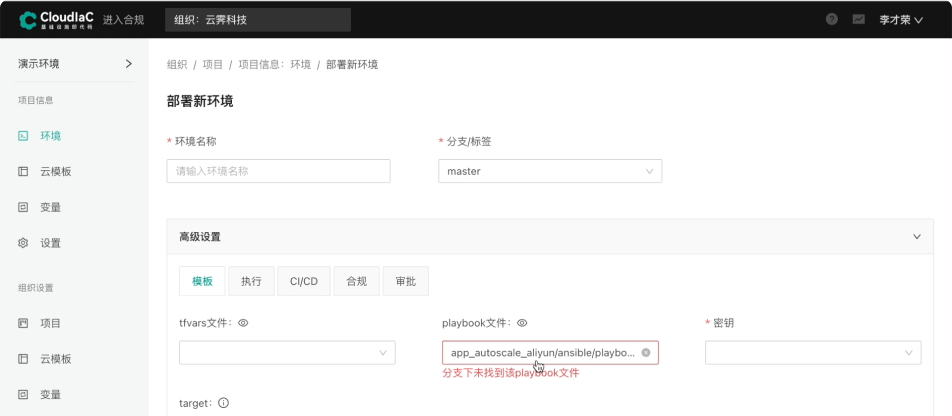Toggle the eye icon beside playbook文件
Viewport: 952px width, 416px height.
tap(522, 323)
